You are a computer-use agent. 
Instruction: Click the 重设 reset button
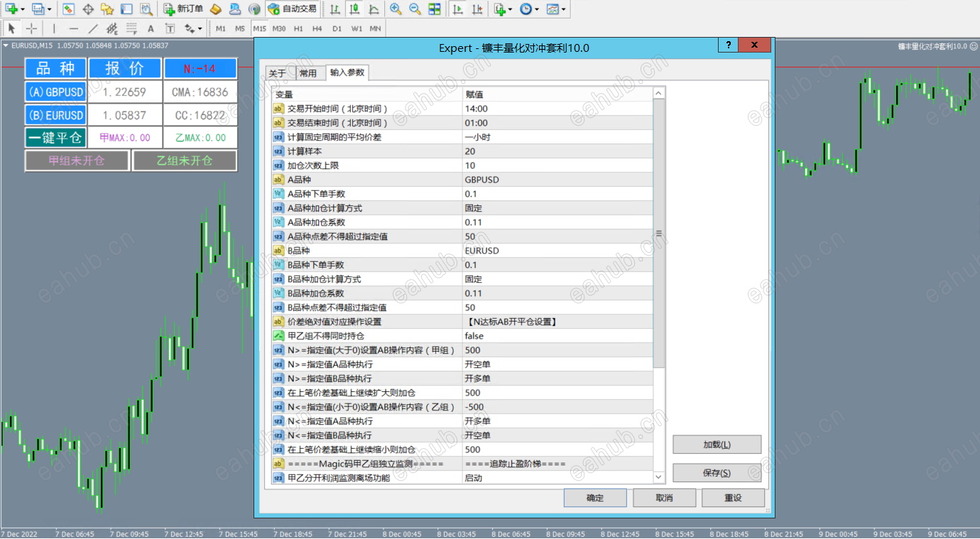733,498
